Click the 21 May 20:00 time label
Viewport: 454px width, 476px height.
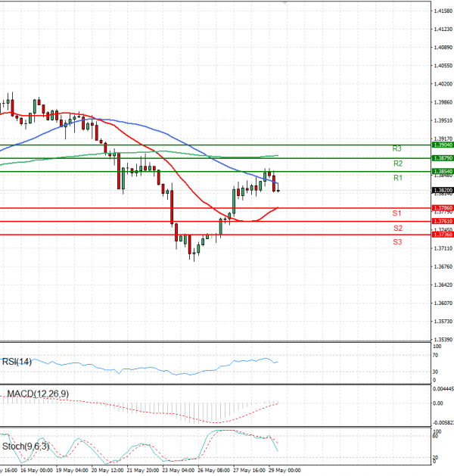pyautogui.click(x=143, y=471)
